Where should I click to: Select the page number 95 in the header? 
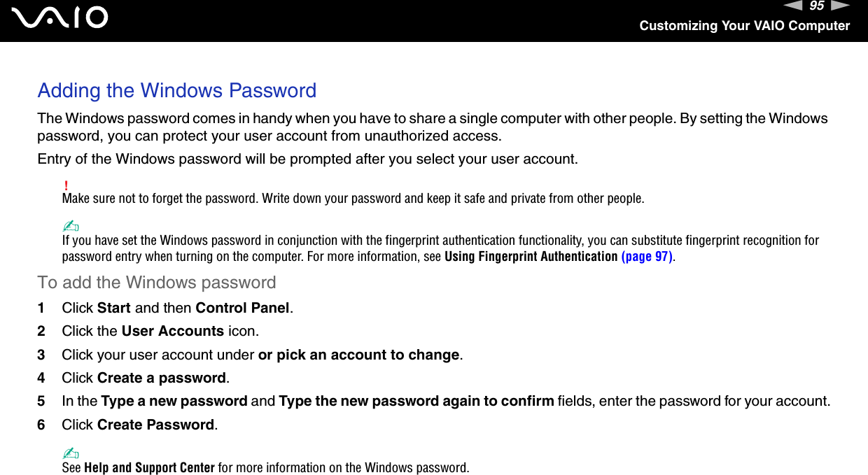click(x=817, y=6)
